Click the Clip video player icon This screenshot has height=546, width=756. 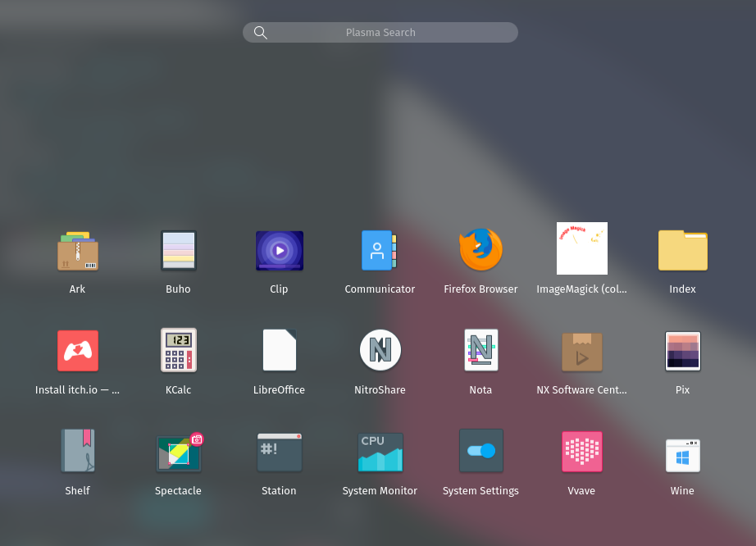point(279,251)
